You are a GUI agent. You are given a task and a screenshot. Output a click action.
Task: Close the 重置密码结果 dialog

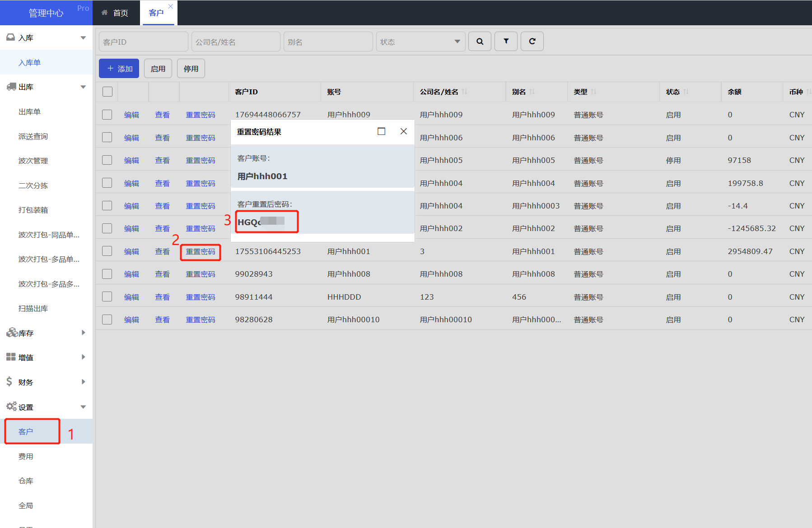coord(404,131)
